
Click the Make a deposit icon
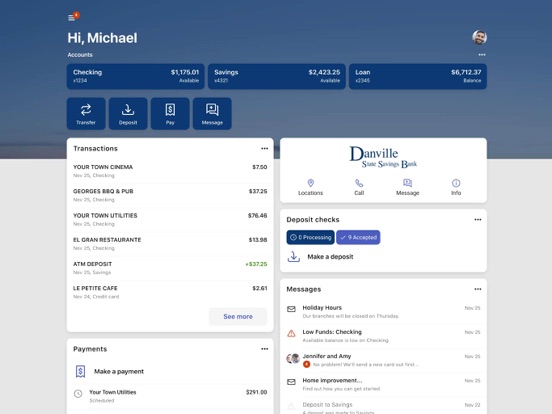[294, 257]
